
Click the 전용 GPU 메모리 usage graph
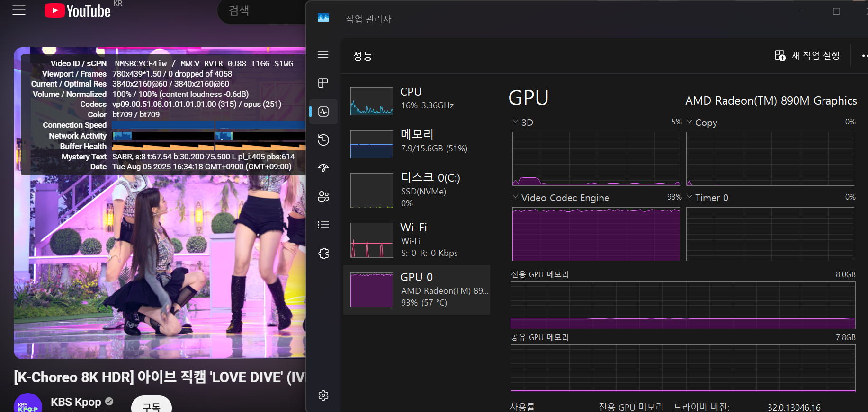(683, 305)
